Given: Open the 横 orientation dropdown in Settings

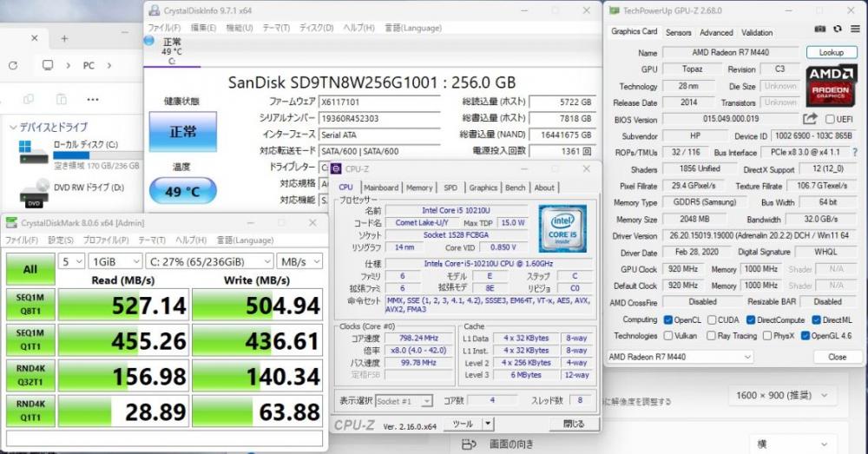Looking at the screenshot, I should (792, 444).
